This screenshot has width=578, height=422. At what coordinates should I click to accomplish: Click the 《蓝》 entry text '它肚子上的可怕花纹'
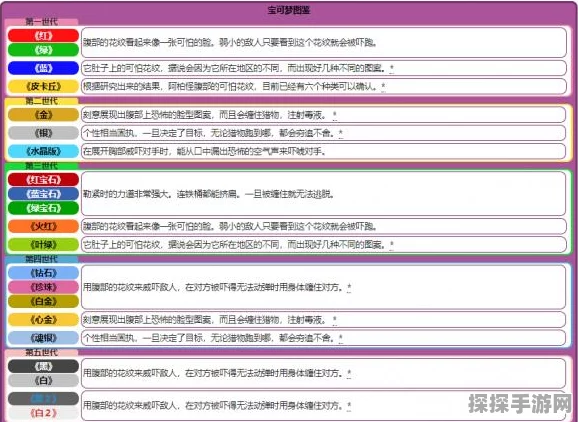(121, 68)
